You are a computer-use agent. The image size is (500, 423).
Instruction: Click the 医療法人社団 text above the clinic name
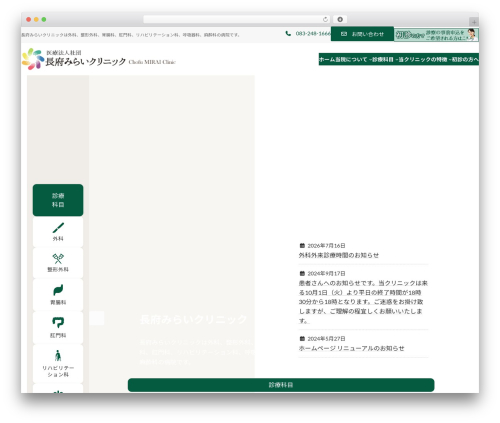pos(64,53)
